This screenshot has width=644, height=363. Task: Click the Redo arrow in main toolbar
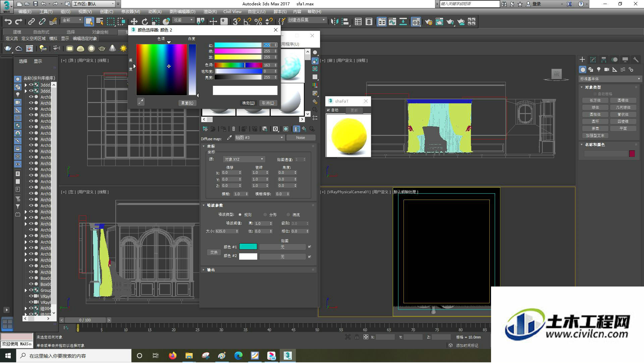click(19, 22)
